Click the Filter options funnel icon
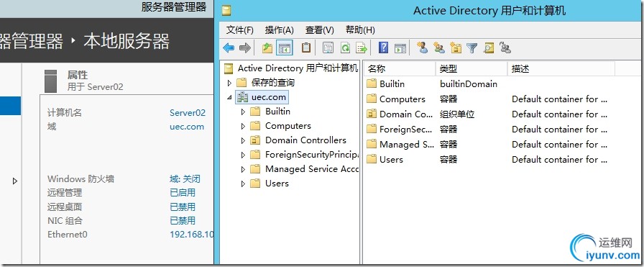 pos(472,48)
